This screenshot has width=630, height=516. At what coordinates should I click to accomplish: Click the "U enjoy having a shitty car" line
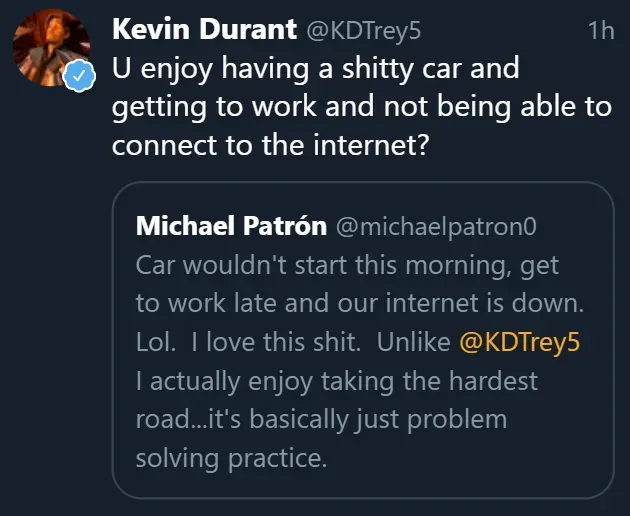(x=315, y=72)
